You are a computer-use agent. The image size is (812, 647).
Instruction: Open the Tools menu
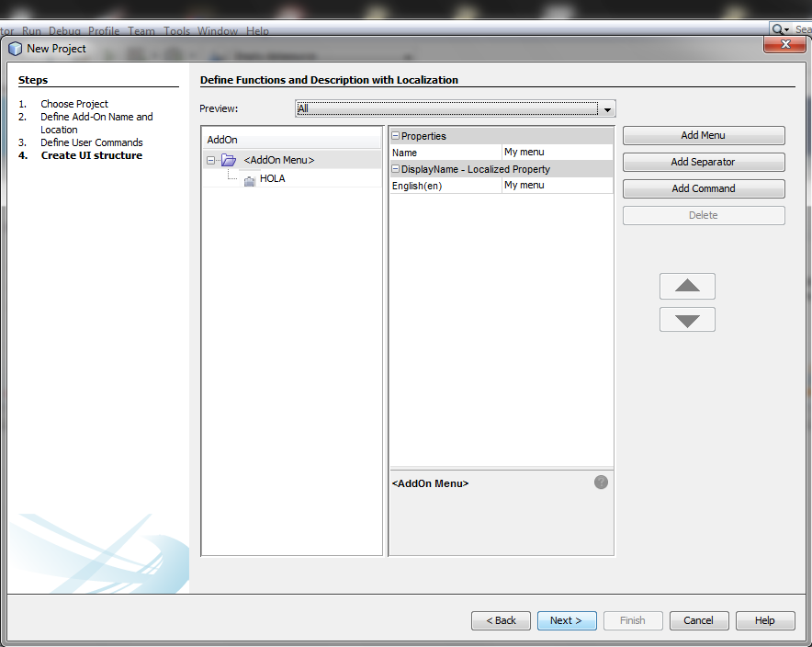pos(176,31)
